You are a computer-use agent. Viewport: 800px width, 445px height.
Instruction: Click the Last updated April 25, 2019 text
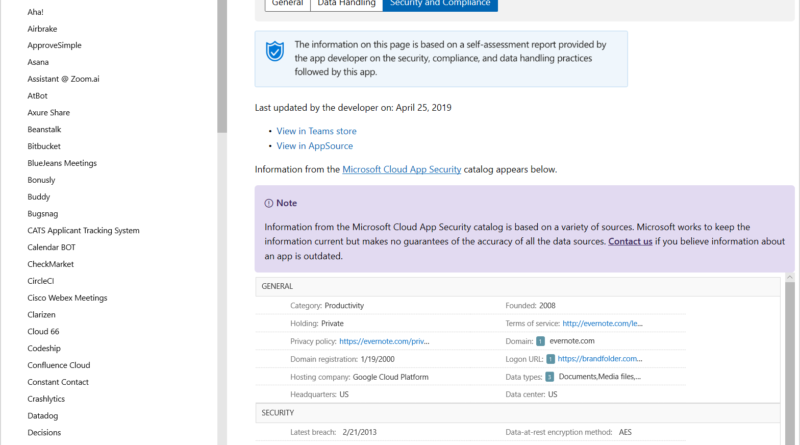click(x=353, y=108)
